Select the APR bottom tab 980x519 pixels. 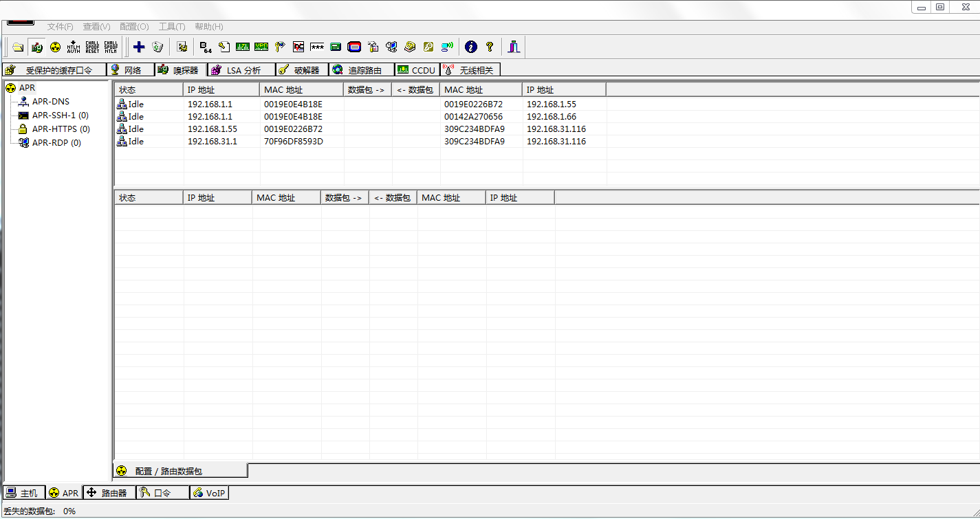click(x=64, y=493)
